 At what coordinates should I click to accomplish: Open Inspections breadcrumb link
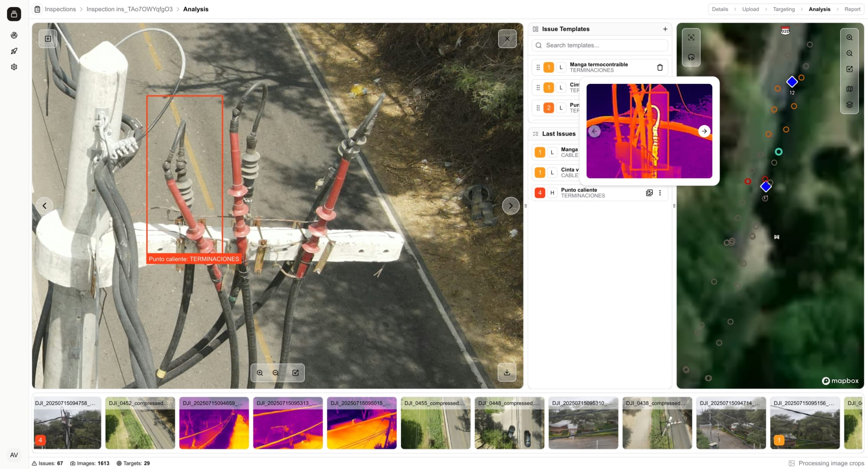point(60,9)
